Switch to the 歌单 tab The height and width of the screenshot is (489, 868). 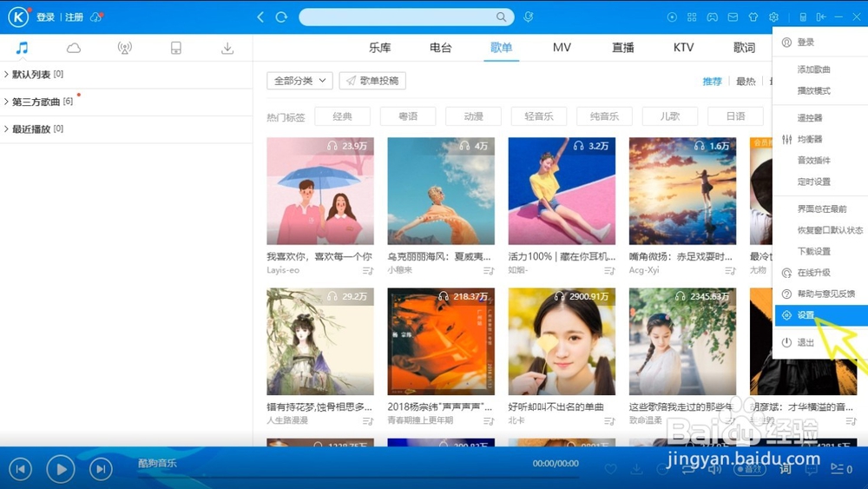click(501, 48)
